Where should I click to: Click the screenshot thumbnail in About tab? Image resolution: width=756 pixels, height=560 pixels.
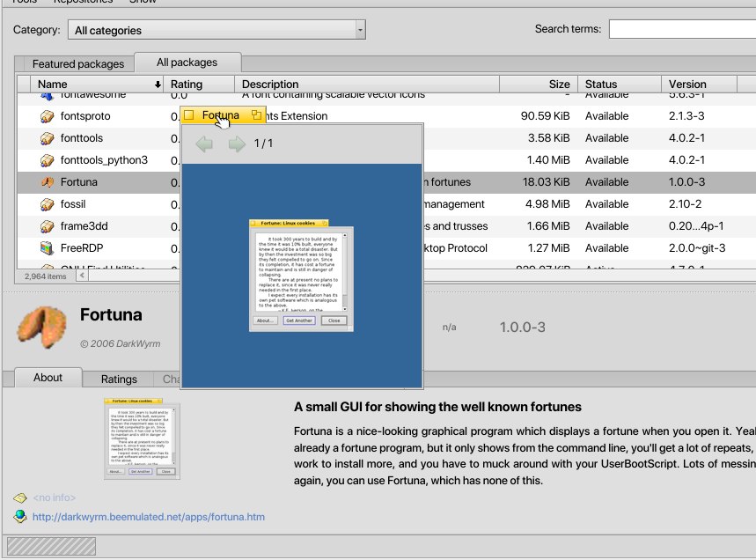142,439
